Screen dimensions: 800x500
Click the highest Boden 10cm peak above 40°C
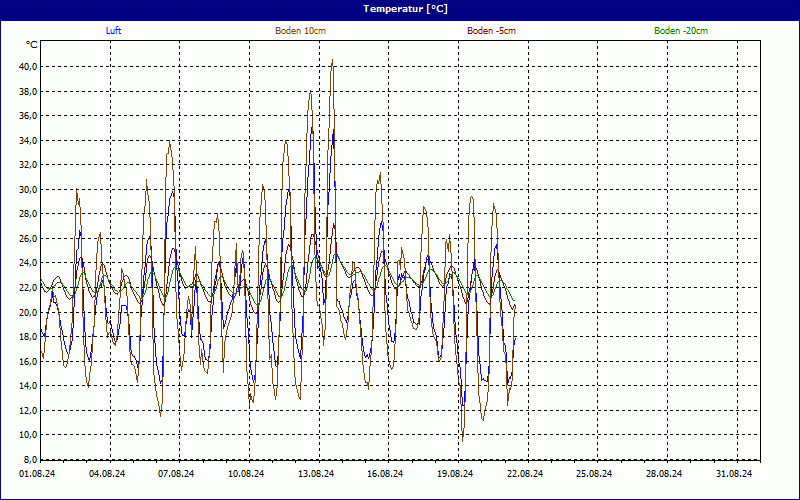333,60
